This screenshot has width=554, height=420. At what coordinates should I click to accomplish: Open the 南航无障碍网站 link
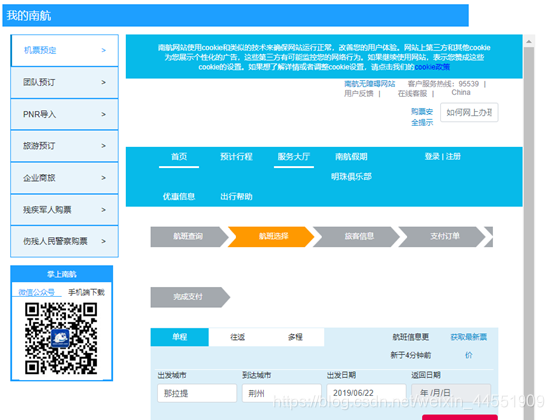370,84
